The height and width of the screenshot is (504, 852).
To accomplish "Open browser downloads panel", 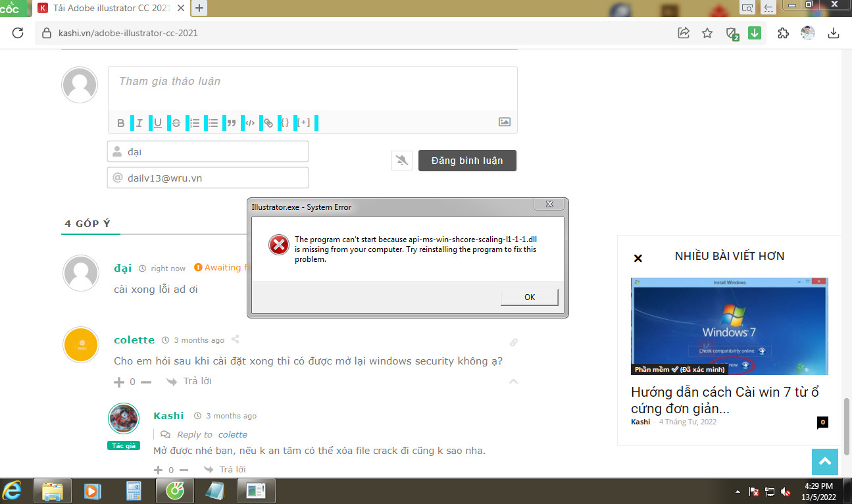I will 834,33.
